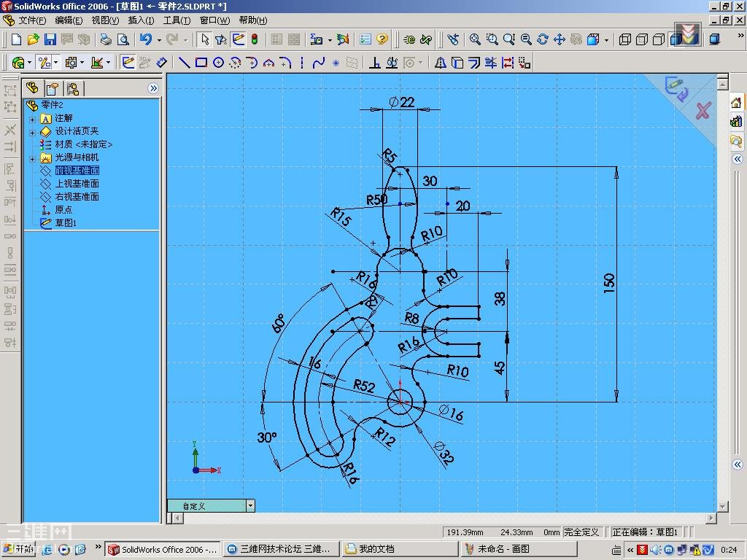This screenshot has height=560, width=747.
Task: Select the Spline sketch tool
Action: point(319,63)
